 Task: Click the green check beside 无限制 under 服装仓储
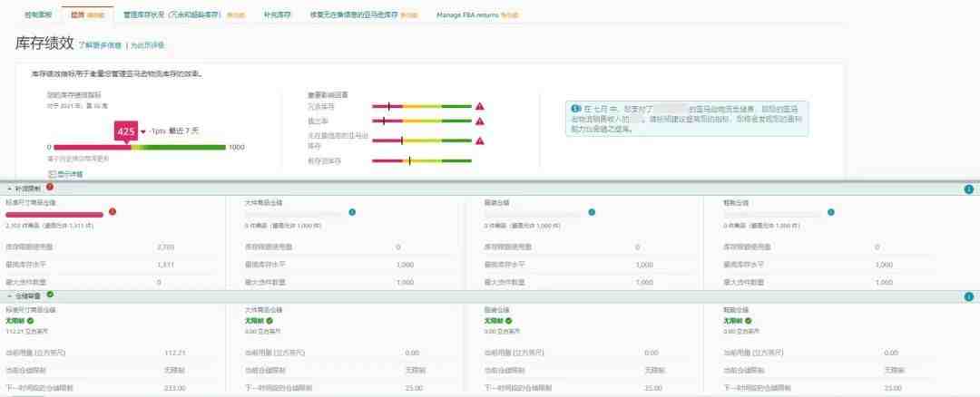click(509, 321)
